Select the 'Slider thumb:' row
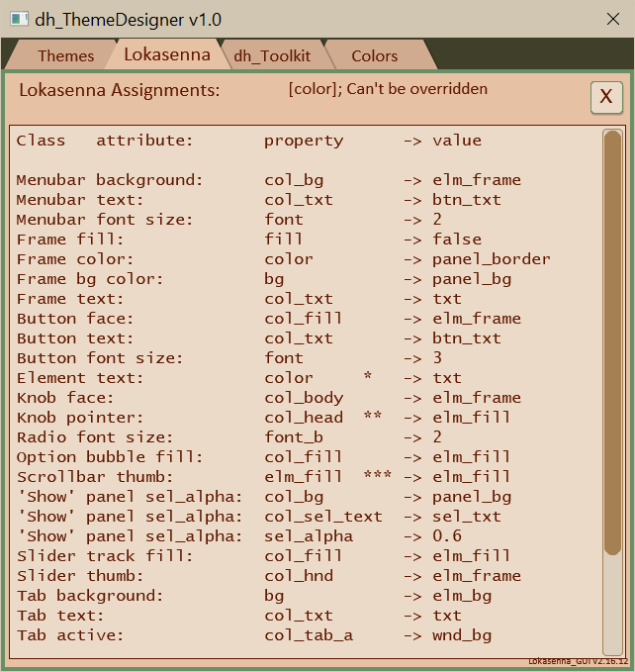This screenshot has height=672, width=635. 268,576
